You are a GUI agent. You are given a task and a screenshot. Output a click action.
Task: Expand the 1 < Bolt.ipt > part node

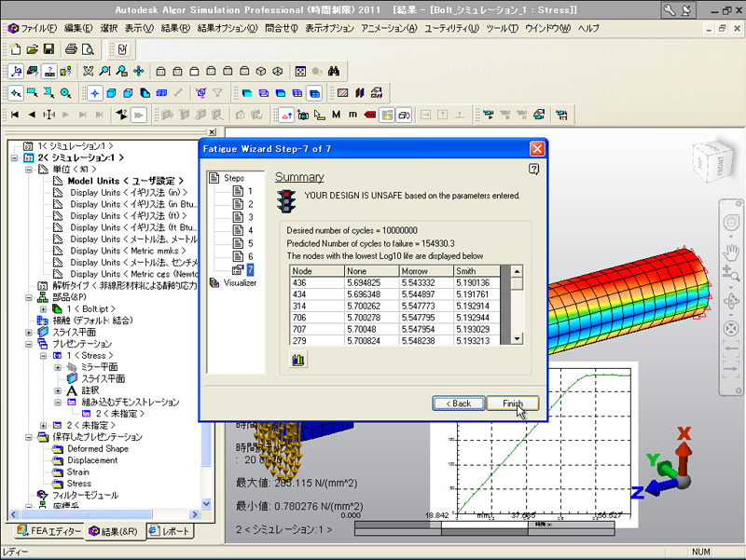[x=43, y=307]
